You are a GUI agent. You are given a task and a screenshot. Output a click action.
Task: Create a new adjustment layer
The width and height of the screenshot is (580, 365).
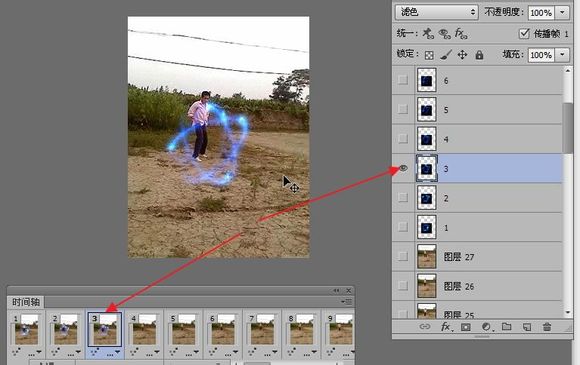486,327
